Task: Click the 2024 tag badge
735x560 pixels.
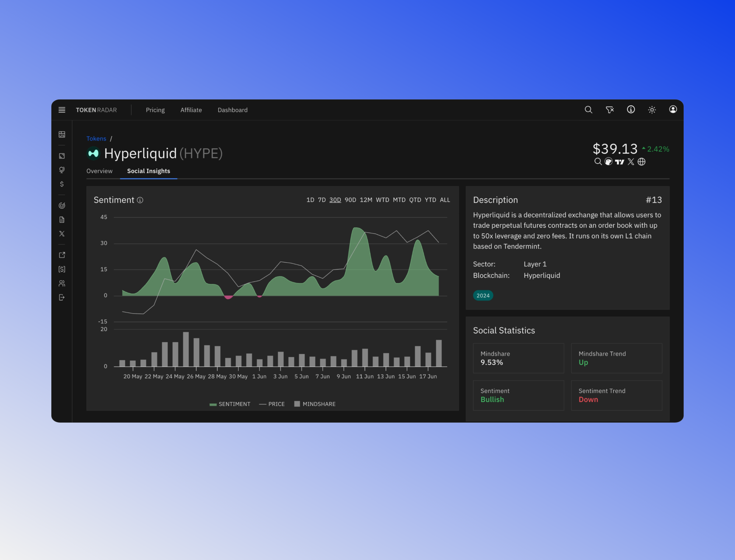Action: (x=483, y=296)
